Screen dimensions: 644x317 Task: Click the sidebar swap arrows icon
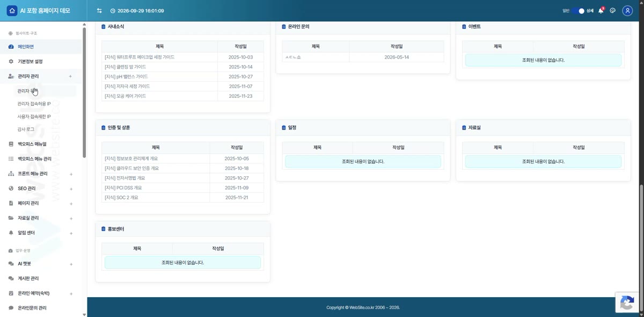(99, 11)
